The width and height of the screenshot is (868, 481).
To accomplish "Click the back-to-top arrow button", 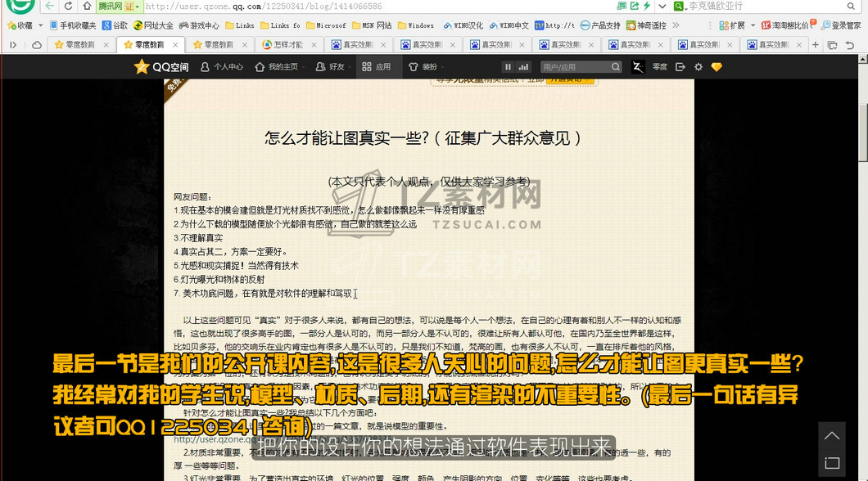I will pyautogui.click(x=831, y=436).
